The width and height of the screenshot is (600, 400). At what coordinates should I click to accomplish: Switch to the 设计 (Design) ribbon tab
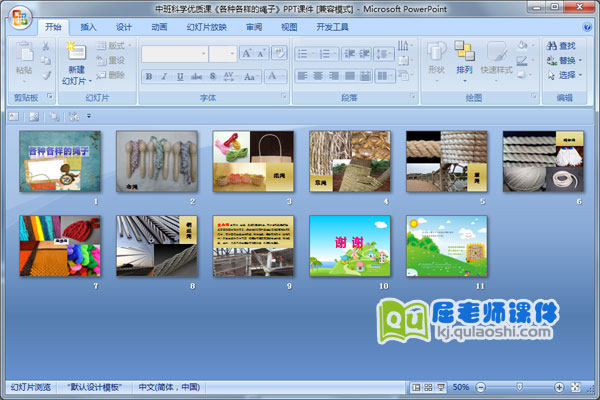pos(124,27)
